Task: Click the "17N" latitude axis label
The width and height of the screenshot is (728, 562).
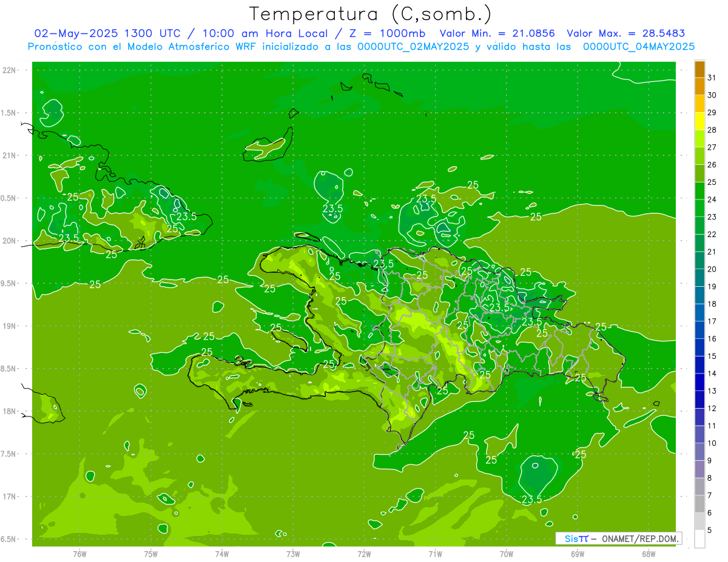Action: 10,497
